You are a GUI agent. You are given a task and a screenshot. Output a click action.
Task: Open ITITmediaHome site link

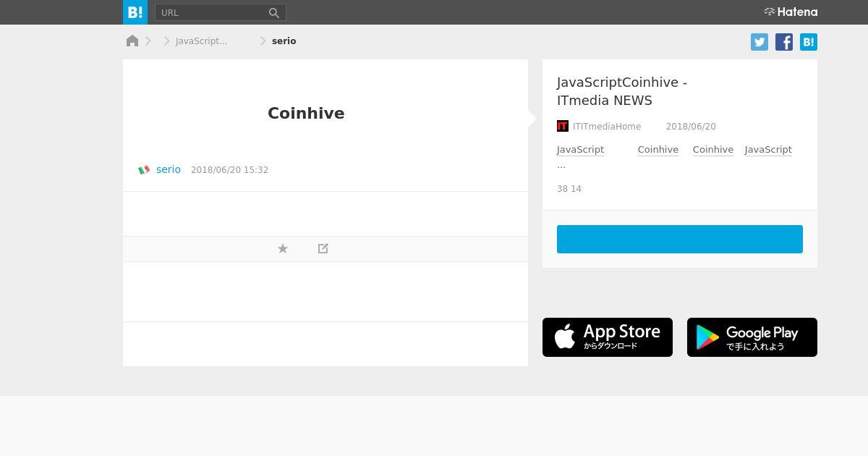(x=607, y=127)
